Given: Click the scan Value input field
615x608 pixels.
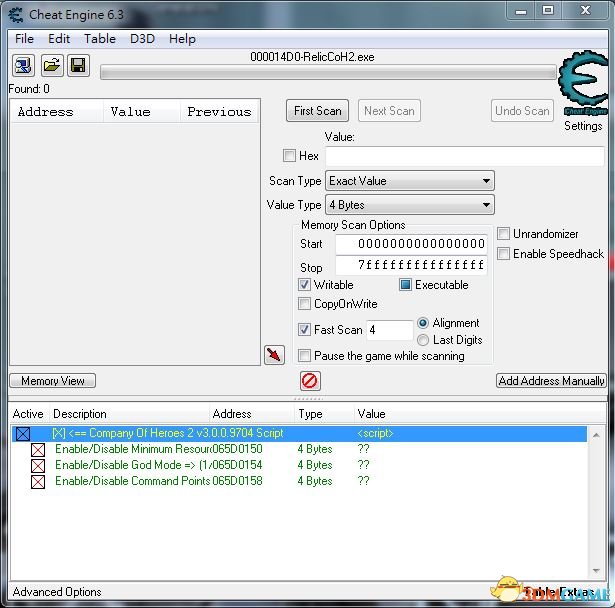Looking at the screenshot, I should [x=465, y=156].
